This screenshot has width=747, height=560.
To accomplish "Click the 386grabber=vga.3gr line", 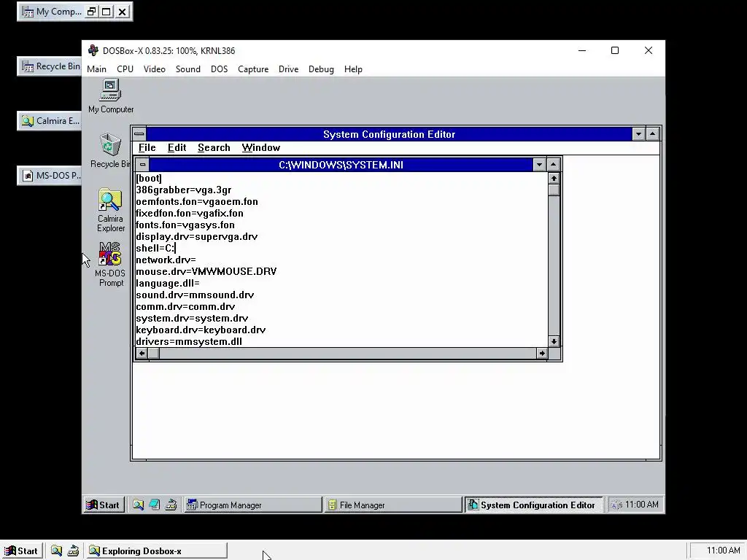I will [183, 190].
